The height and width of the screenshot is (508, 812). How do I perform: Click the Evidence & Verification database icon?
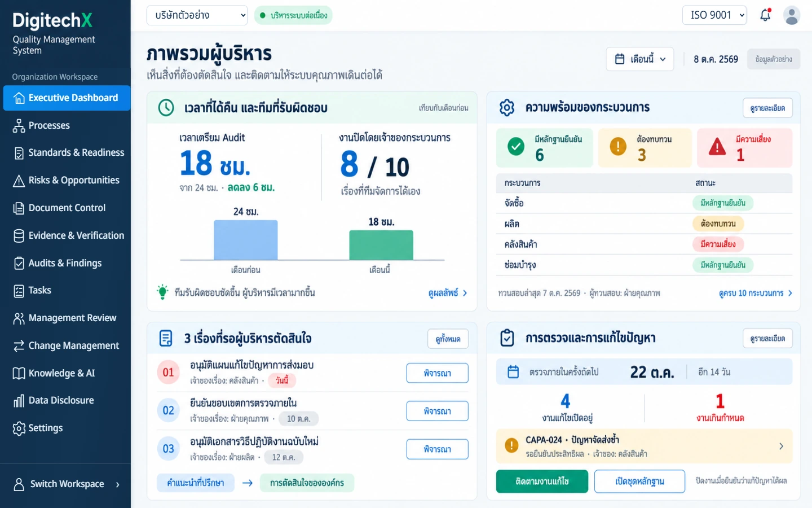pyautogui.click(x=19, y=235)
